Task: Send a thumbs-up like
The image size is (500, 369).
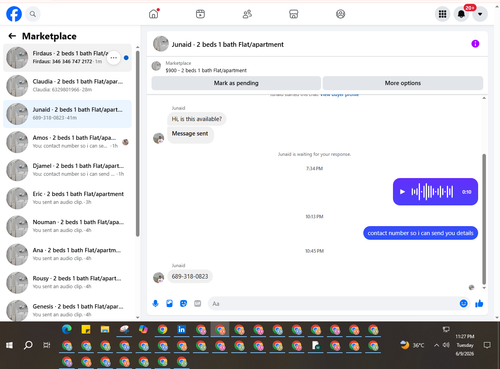Action: [479, 303]
